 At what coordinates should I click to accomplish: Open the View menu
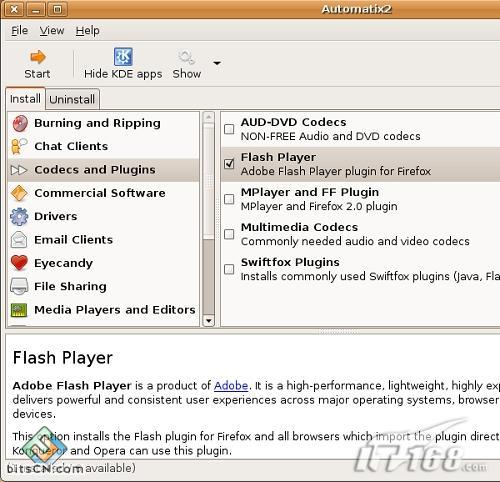click(x=52, y=31)
